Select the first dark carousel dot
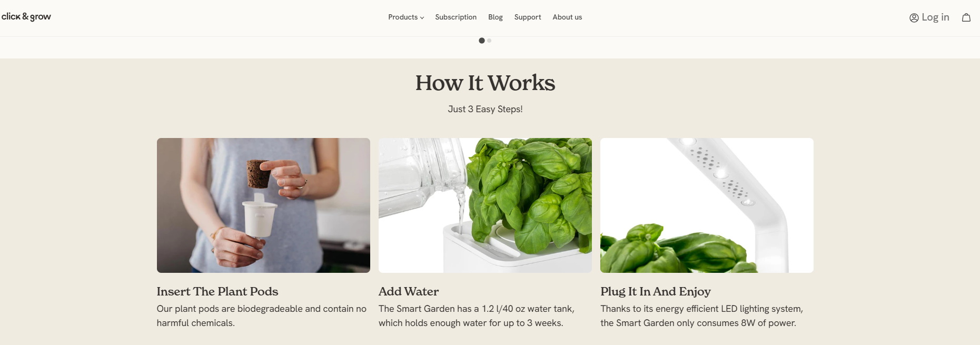 [x=482, y=41]
